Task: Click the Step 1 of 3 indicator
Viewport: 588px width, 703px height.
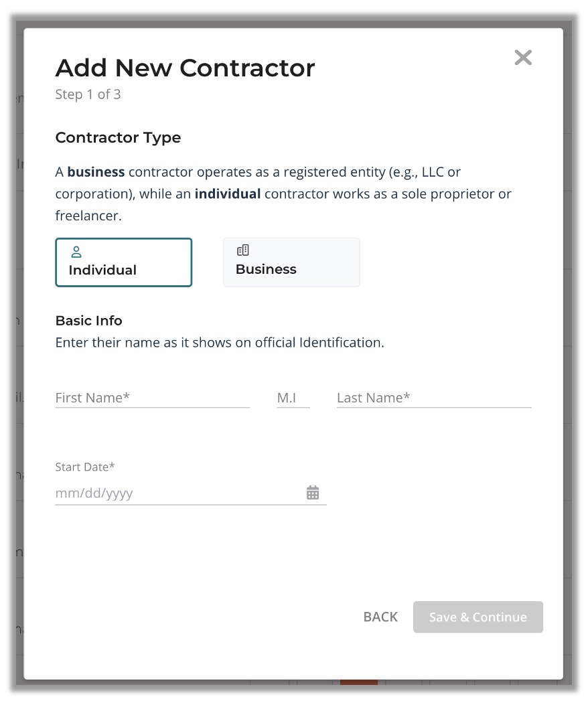Action: [x=88, y=94]
